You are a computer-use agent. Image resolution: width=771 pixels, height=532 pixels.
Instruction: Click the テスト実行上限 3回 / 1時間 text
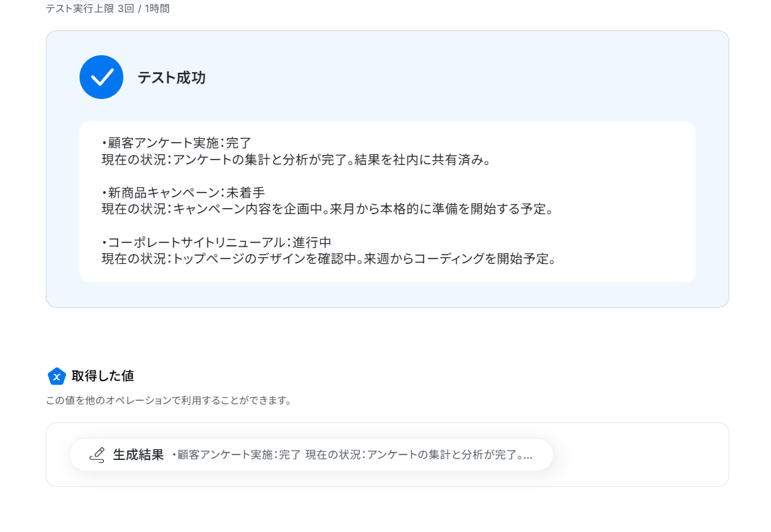pyautogui.click(x=108, y=8)
